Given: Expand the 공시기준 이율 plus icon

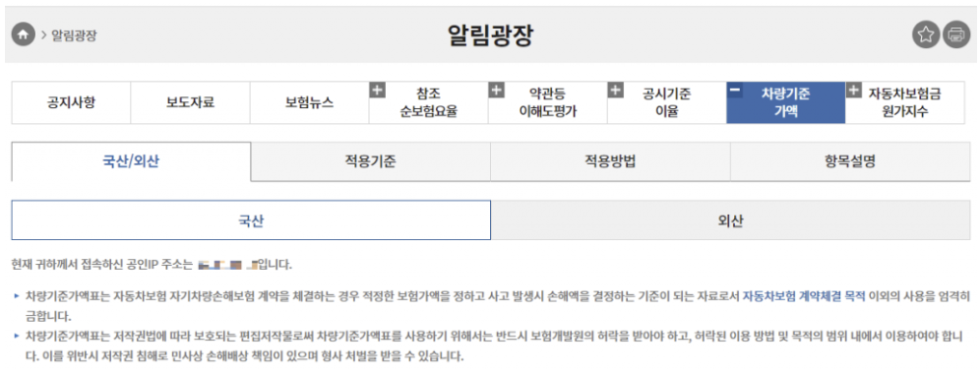Looking at the screenshot, I should coord(615,90).
